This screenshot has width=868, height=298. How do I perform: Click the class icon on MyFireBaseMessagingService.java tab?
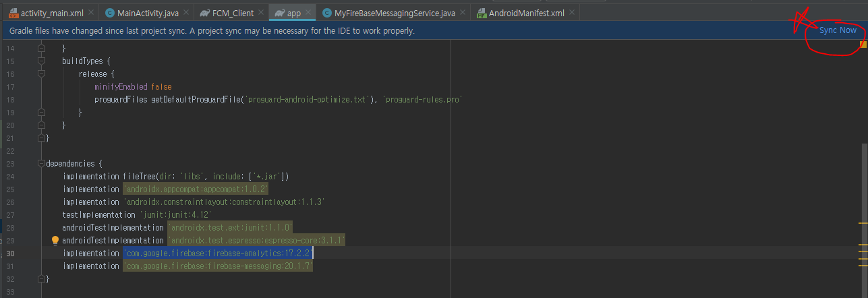click(326, 13)
